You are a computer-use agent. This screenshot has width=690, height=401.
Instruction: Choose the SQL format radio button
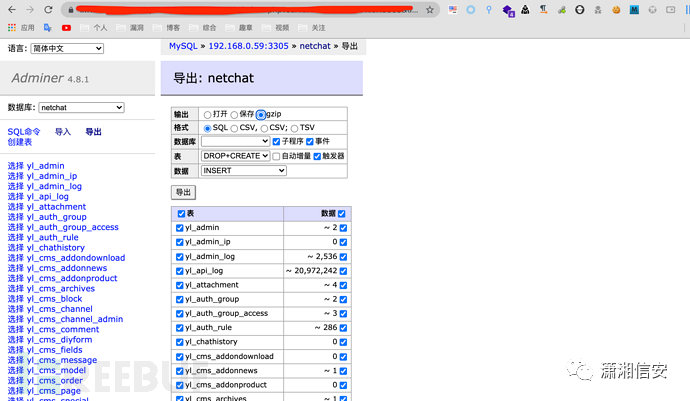[207, 129]
